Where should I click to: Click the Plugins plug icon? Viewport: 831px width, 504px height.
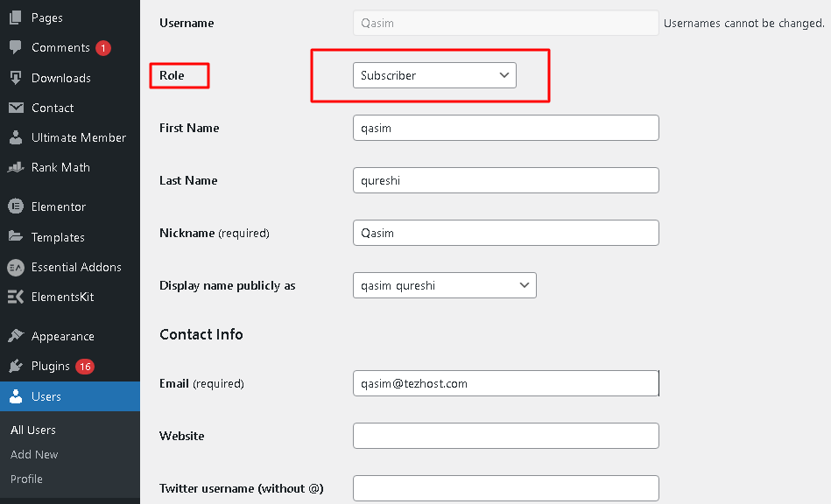[16, 366]
